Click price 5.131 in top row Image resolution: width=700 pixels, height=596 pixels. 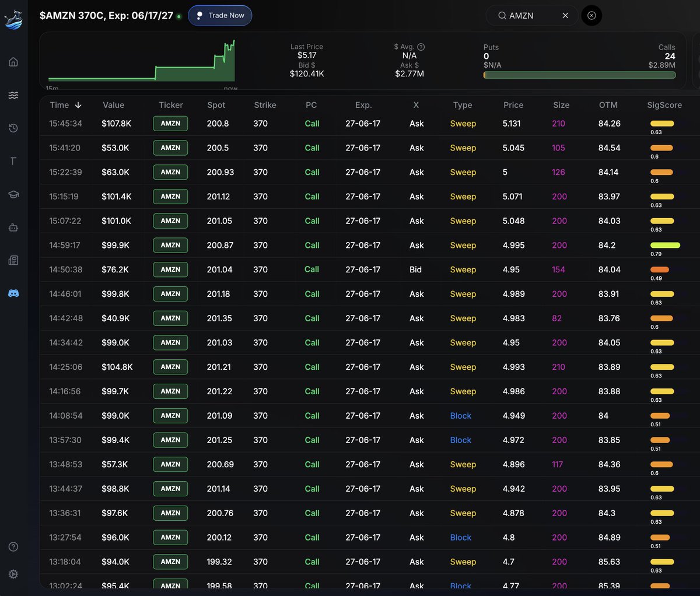tap(512, 124)
